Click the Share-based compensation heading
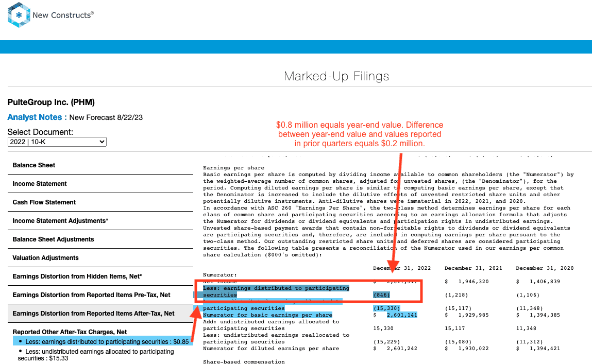 244,361
